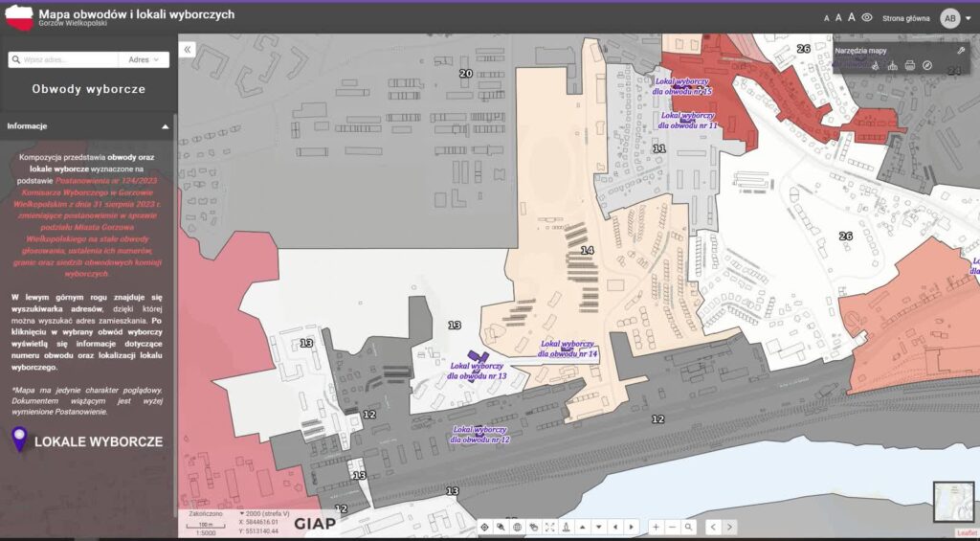Viewport: 980px width, 541px height.
Task: Zoom in with the plus button
Action: point(656,527)
